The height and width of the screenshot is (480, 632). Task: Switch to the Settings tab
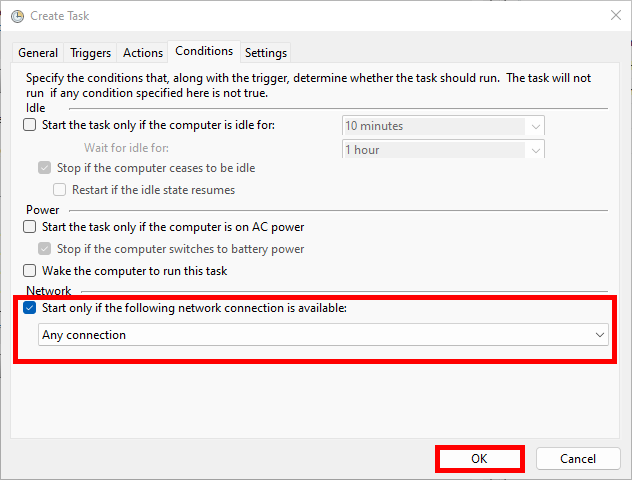pos(265,53)
